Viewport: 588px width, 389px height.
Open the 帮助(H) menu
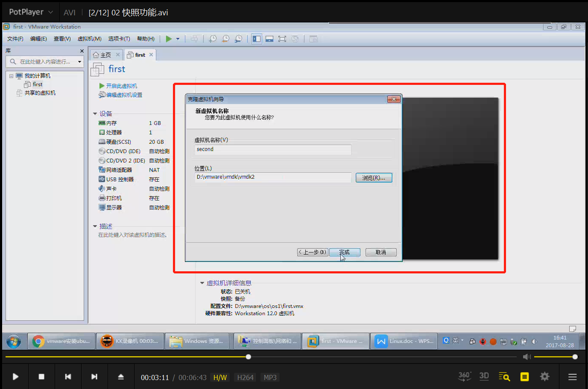tap(146, 39)
